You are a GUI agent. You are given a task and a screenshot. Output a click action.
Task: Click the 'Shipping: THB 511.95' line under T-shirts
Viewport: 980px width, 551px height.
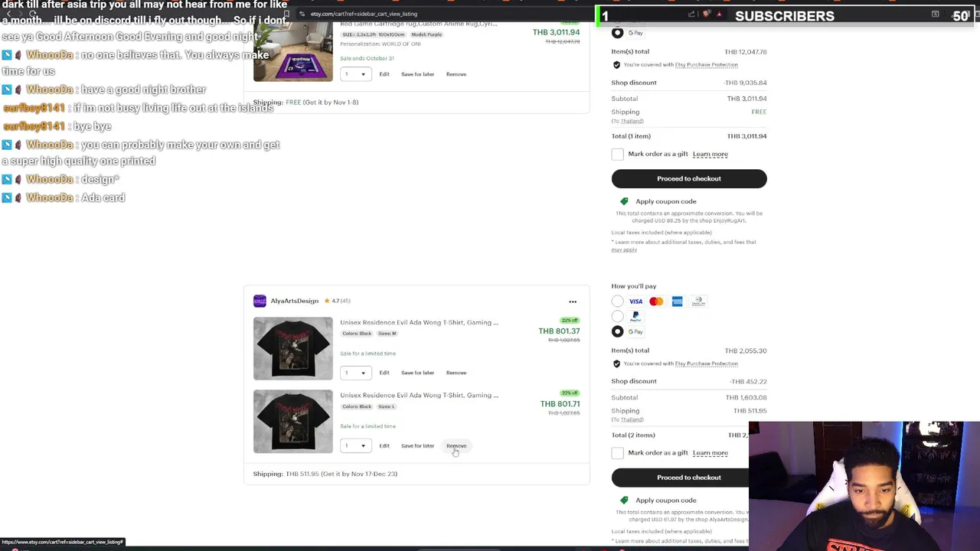[x=325, y=474]
